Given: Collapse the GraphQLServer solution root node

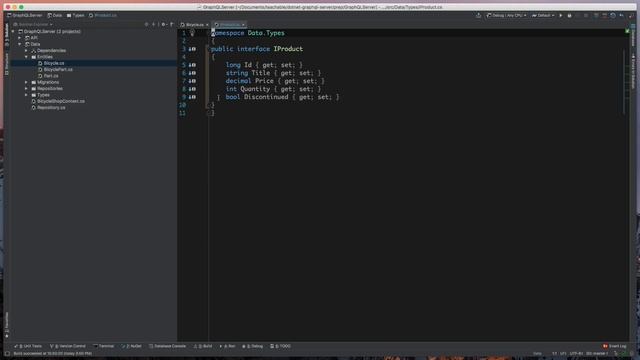Looking at the screenshot, I should (13, 31).
